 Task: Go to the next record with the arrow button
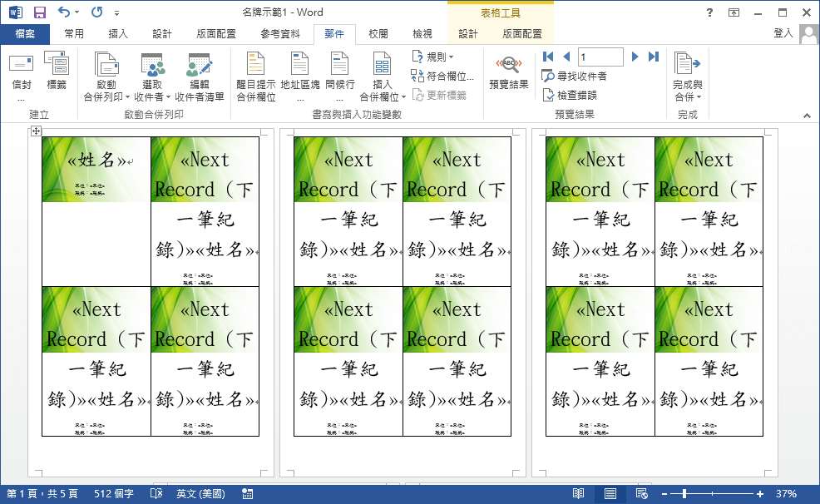[x=635, y=57]
